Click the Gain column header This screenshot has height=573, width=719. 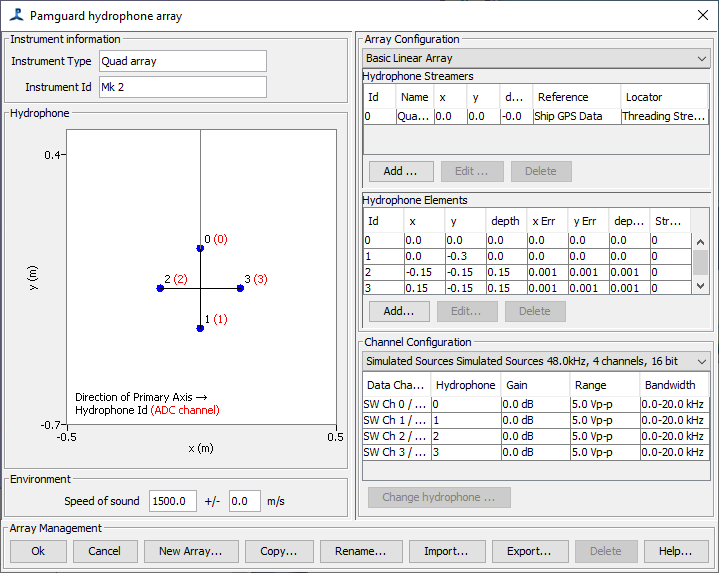535,385
